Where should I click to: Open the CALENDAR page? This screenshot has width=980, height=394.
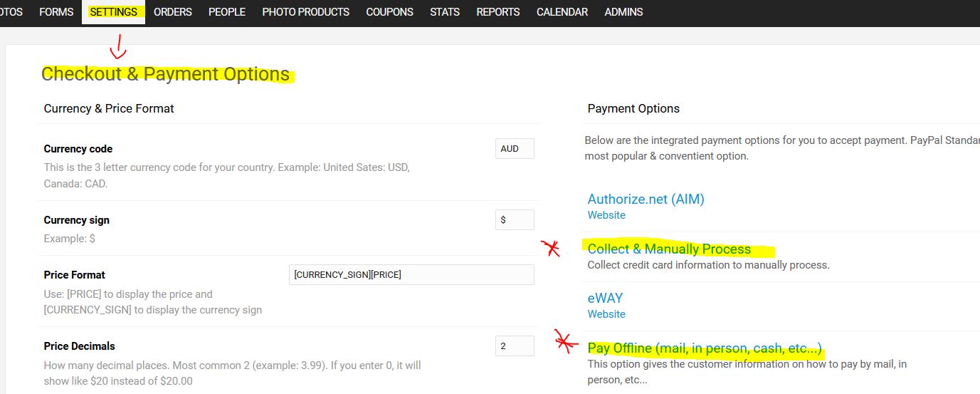point(562,12)
